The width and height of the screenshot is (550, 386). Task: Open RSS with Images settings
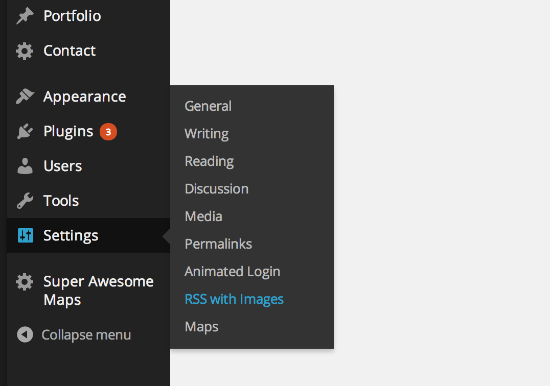(x=234, y=299)
